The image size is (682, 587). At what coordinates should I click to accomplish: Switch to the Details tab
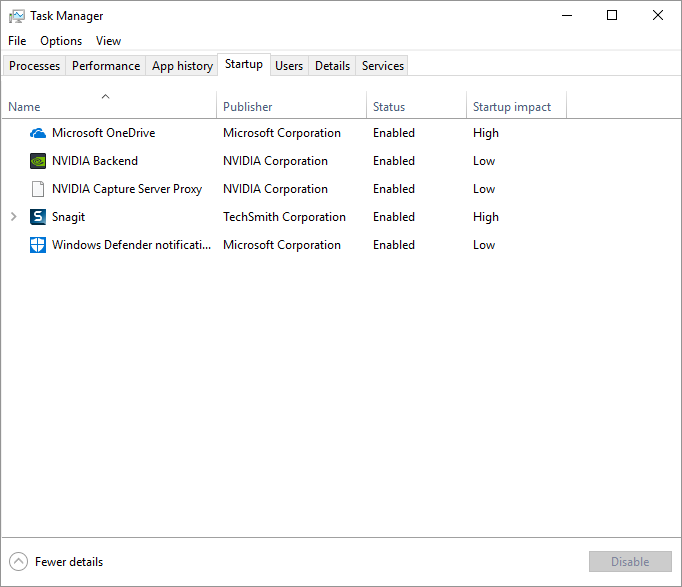point(332,66)
